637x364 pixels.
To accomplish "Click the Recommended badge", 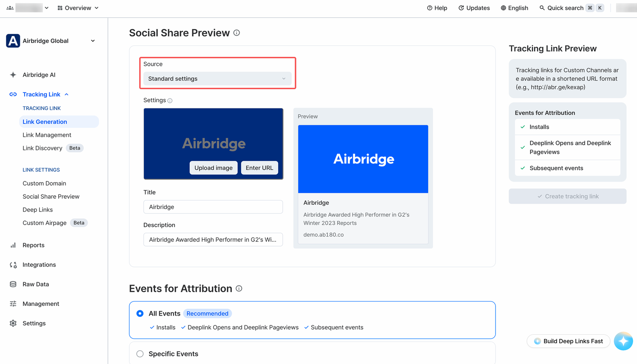I will (x=207, y=313).
